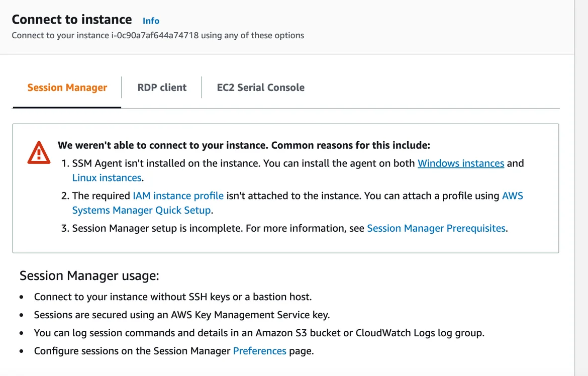Switch to the RDP client tab
This screenshot has width=588, height=376.
point(162,87)
